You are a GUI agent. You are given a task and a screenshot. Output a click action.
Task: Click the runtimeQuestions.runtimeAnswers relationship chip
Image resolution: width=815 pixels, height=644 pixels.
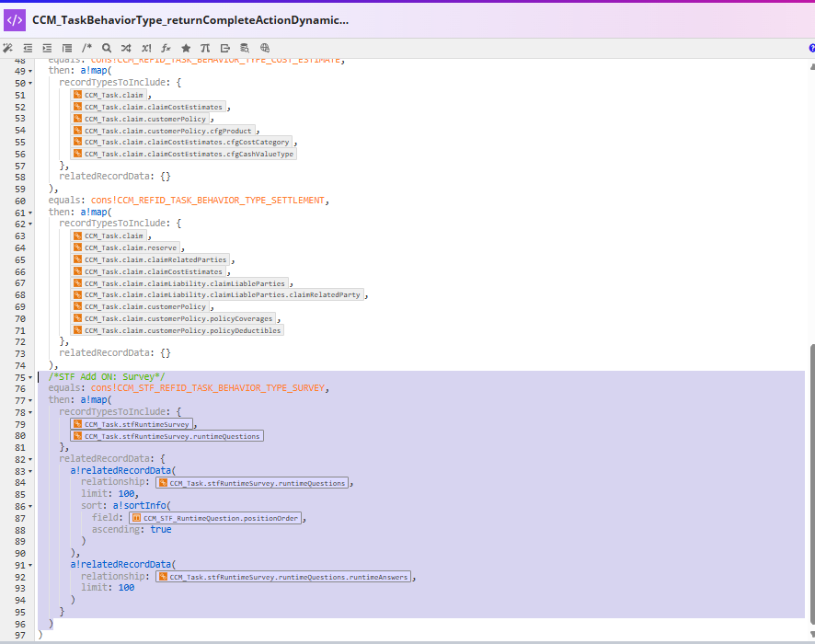(x=283, y=577)
